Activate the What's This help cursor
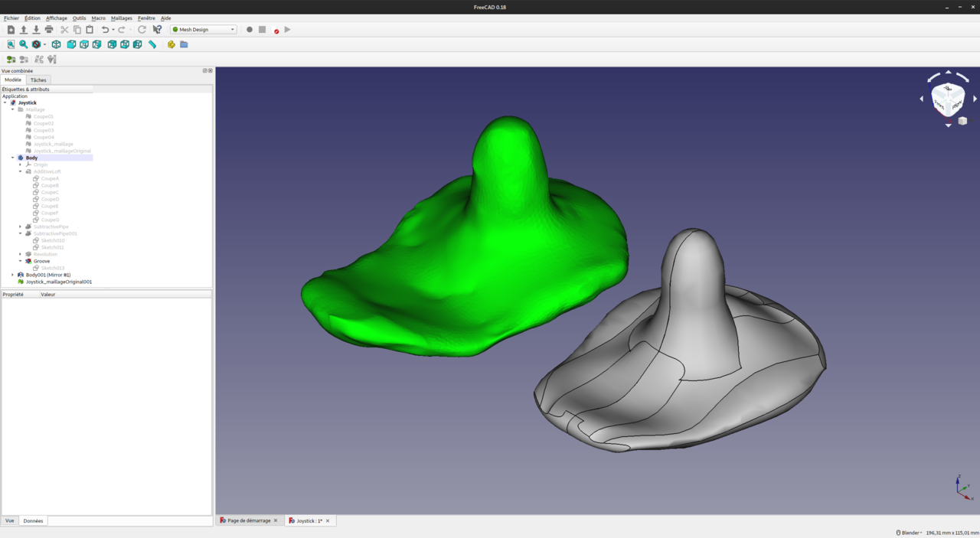 157,30
